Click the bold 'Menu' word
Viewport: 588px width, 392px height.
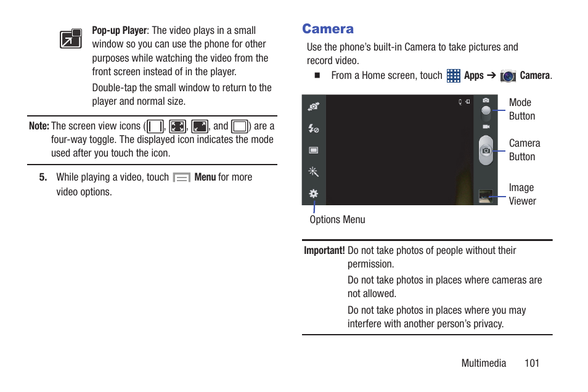pyautogui.click(x=205, y=177)
